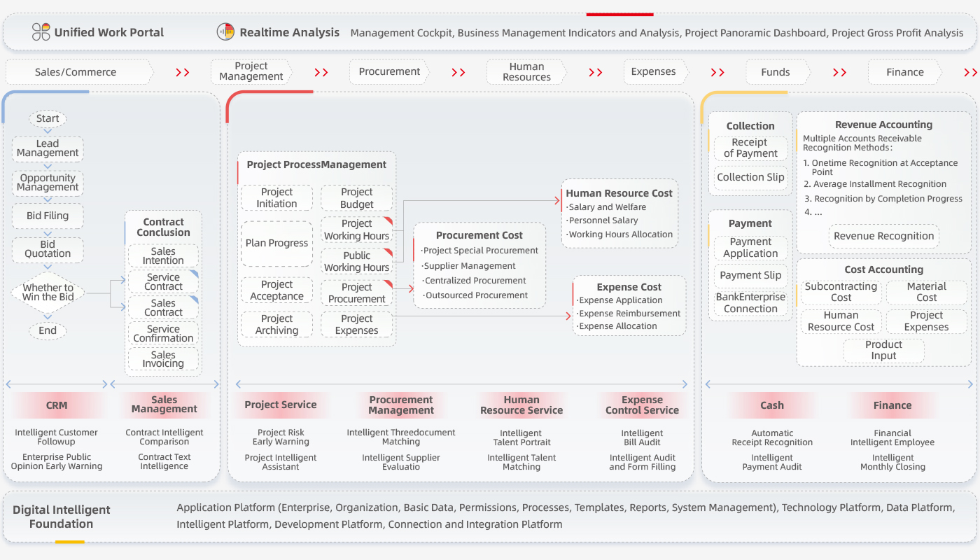Viewport: 980px width, 560px height.
Task: Click the red double chevron after Expenses
Action: tap(717, 72)
